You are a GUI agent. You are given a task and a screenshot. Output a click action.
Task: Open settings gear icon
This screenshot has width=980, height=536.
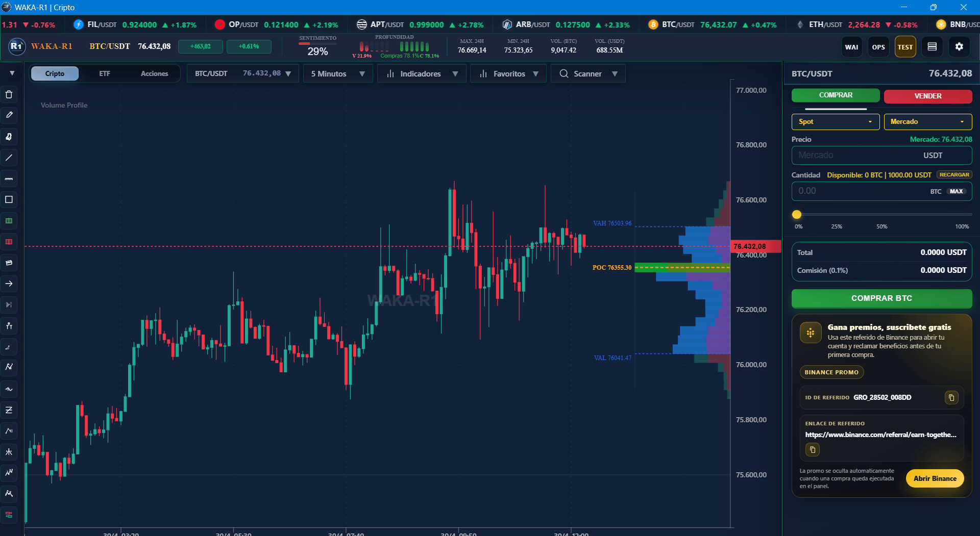pos(959,47)
